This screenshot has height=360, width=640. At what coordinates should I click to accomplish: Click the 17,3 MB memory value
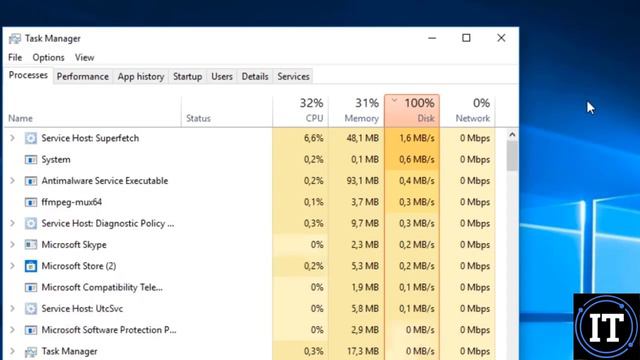click(x=362, y=351)
